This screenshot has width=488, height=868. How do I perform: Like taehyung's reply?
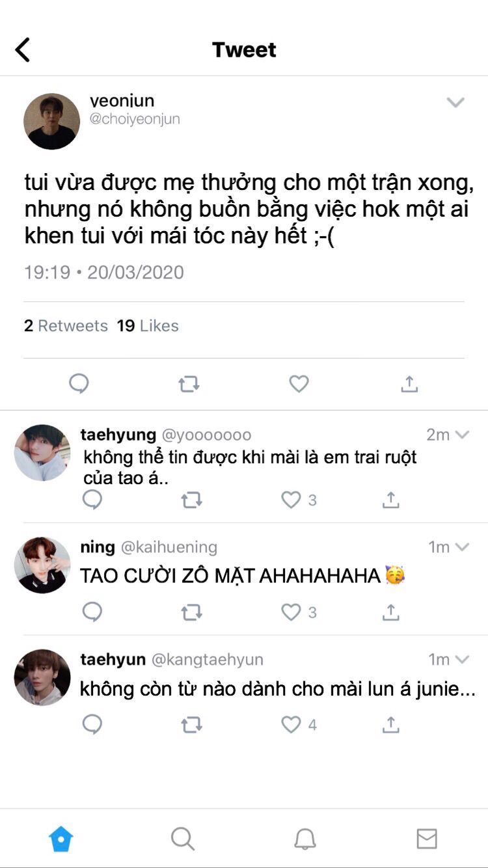click(291, 500)
